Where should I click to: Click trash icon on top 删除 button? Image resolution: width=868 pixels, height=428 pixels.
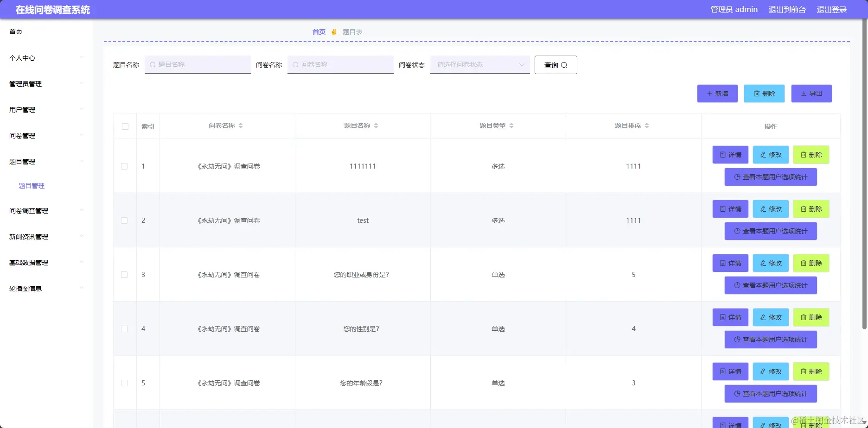pyautogui.click(x=757, y=94)
